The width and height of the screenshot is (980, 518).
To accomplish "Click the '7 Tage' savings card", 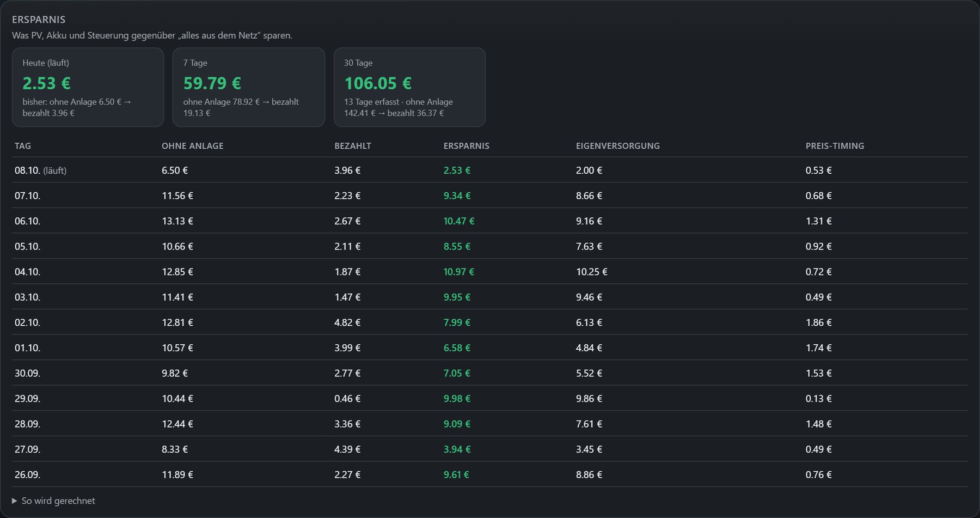I will click(249, 87).
